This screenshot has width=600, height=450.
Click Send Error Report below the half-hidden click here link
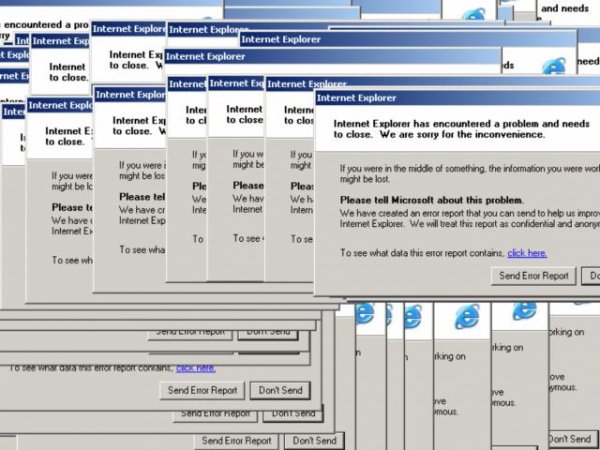(202, 390)
